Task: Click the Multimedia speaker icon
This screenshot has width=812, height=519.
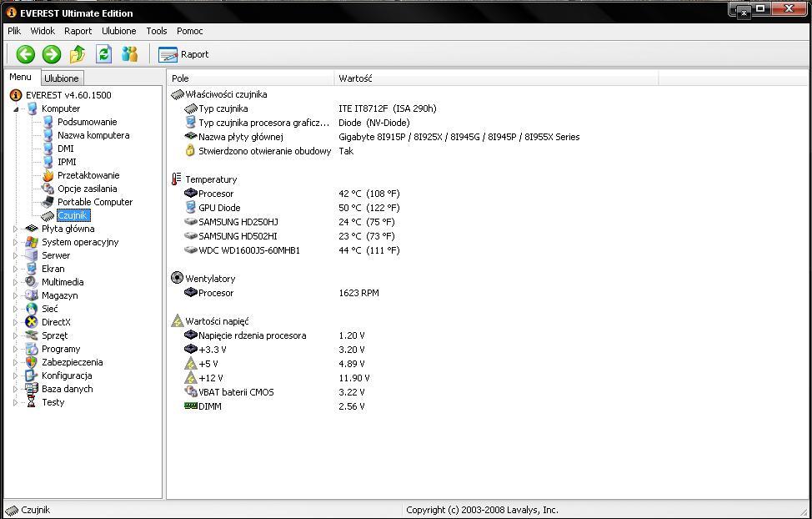Action: (32, 282)
